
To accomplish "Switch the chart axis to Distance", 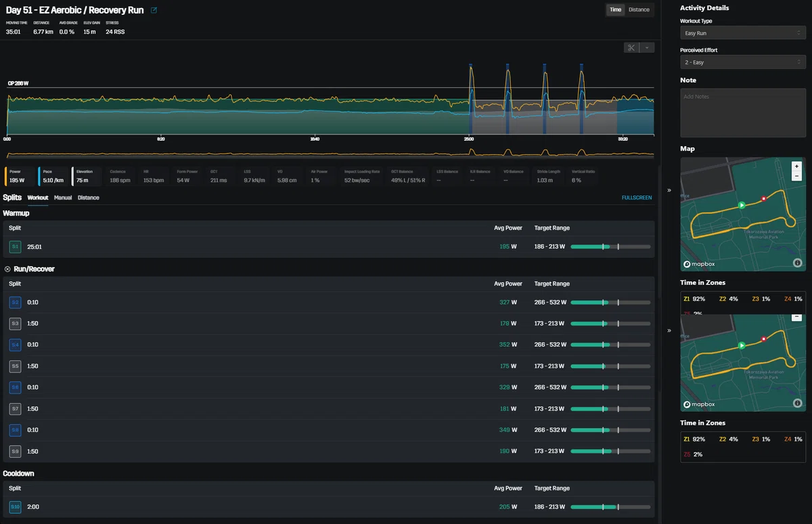I will point(639,9).
